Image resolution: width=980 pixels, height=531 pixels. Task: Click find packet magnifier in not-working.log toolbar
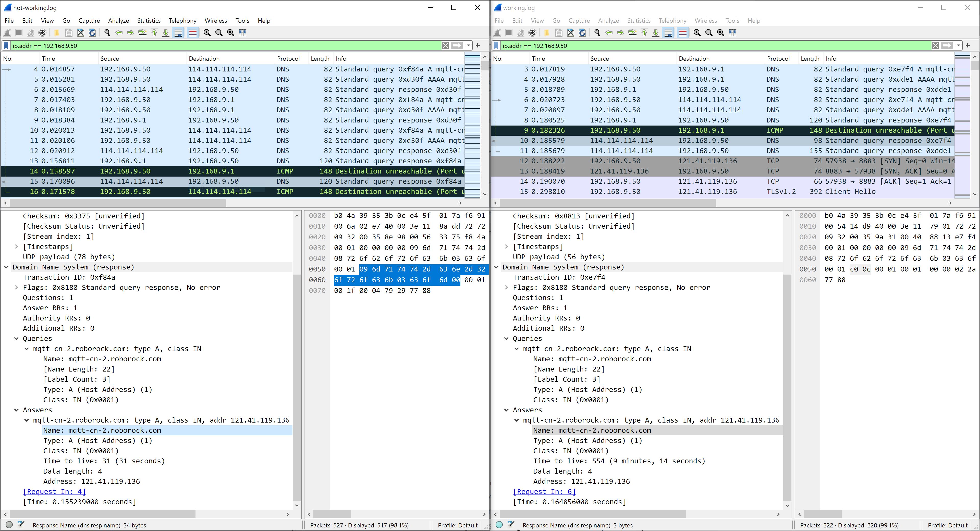(107, 33)
